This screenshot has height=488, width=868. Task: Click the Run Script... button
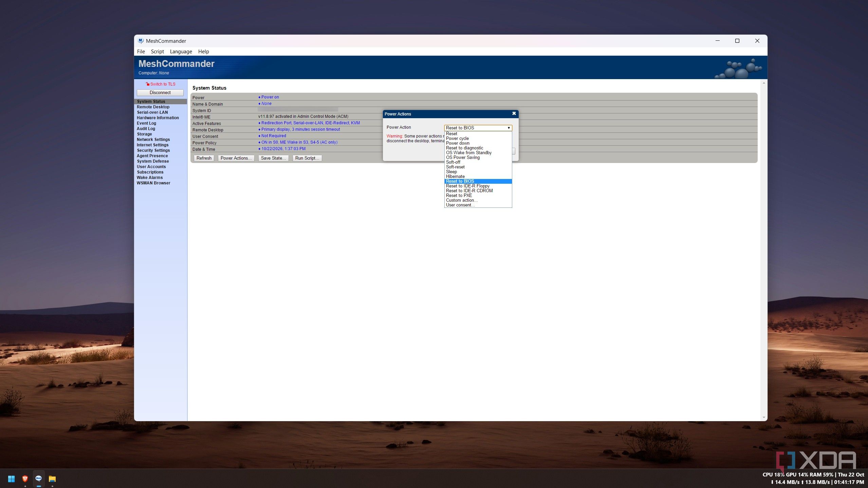point(307,158)
